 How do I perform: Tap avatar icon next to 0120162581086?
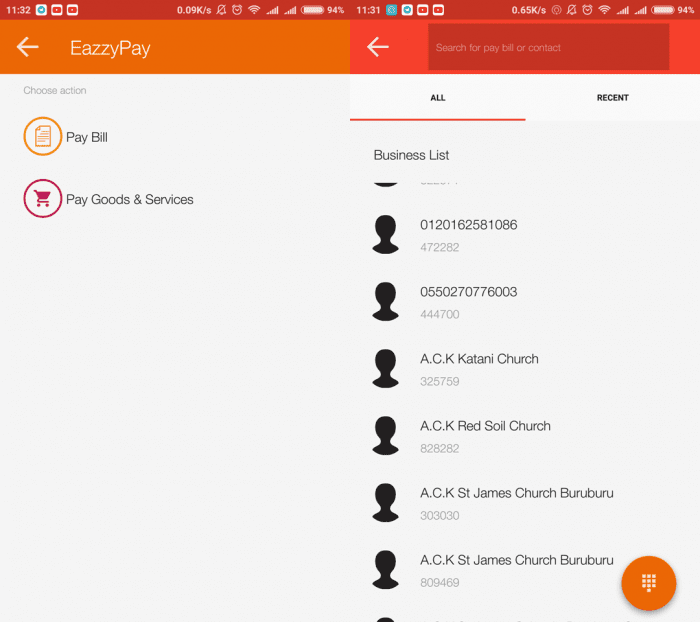pyautogui.click(x=386, y=234)
